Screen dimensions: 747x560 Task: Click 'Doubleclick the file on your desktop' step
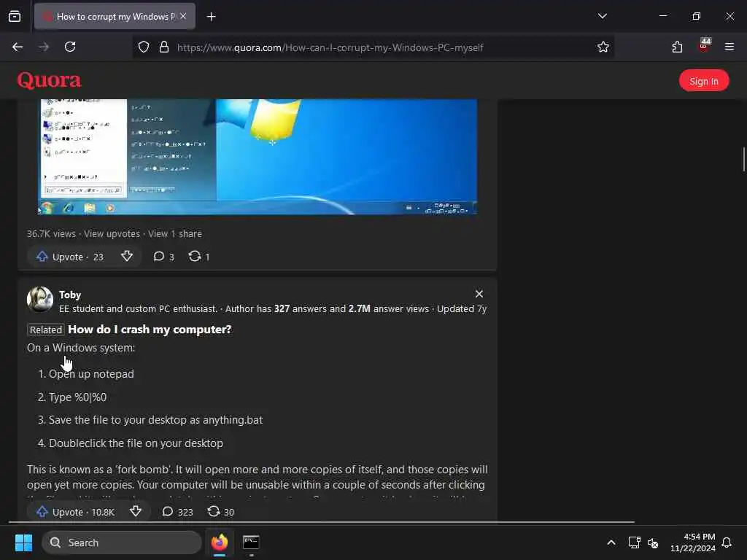click(x=136, y=443)
